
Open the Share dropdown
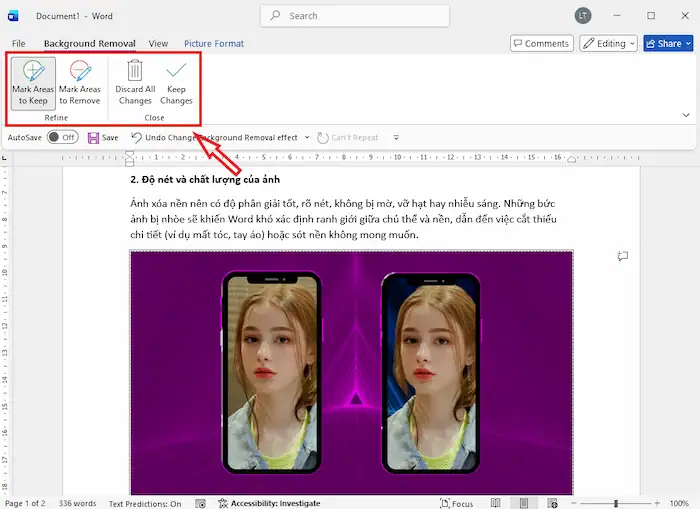click(x=688, y=43)
